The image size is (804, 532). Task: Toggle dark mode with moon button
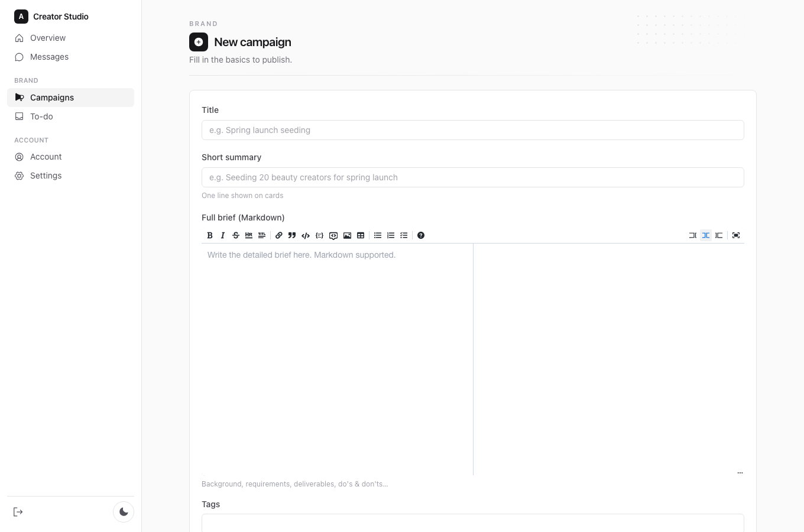tap(124, 512)
